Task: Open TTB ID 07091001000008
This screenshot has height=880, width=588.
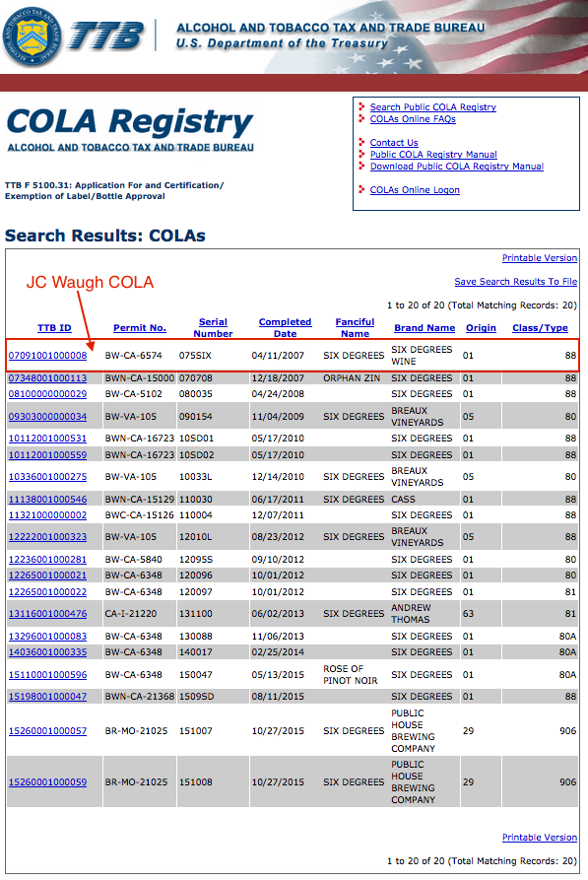Action: [x=47, y=356]
